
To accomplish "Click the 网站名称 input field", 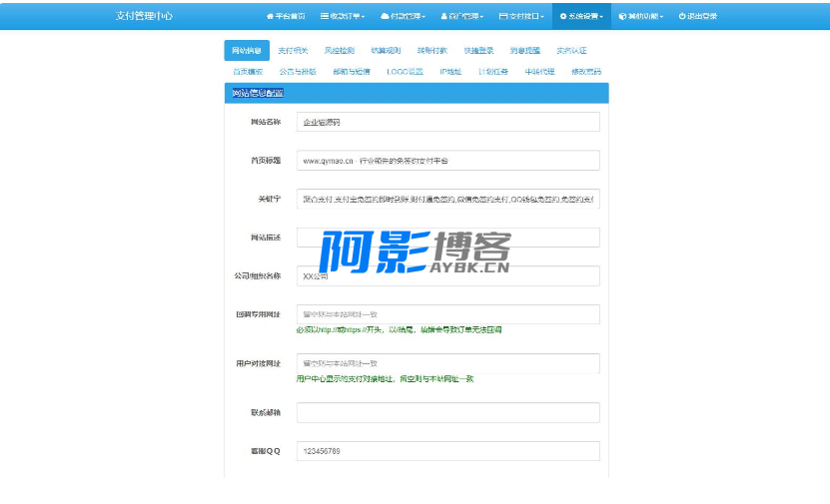I will coord(447,122).
